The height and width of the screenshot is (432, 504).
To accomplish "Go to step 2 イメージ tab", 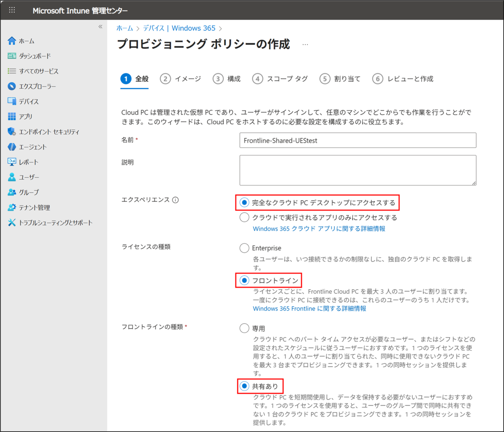I will tap(181, 79).
